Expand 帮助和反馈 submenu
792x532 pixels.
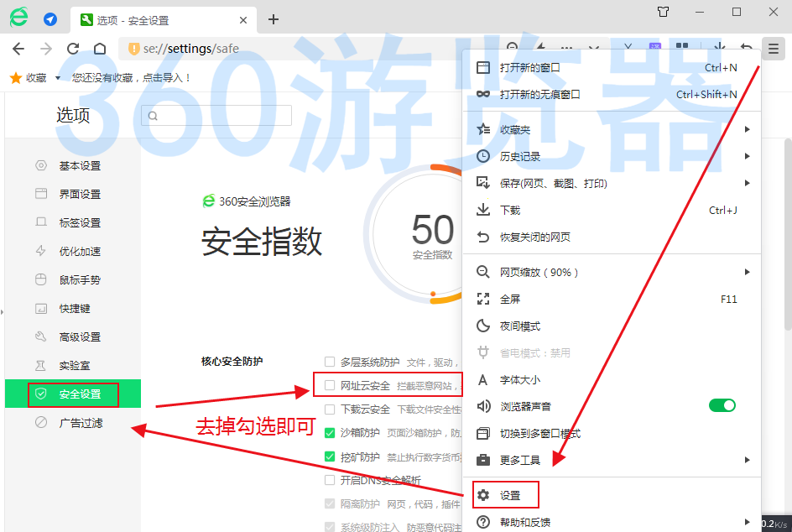(x=612, y=522)
